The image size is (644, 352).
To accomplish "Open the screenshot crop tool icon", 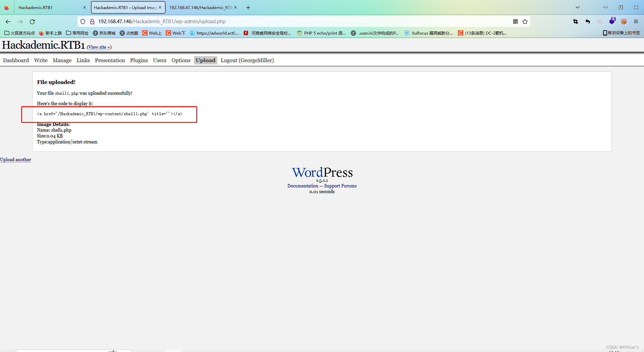I will [576, 21].
